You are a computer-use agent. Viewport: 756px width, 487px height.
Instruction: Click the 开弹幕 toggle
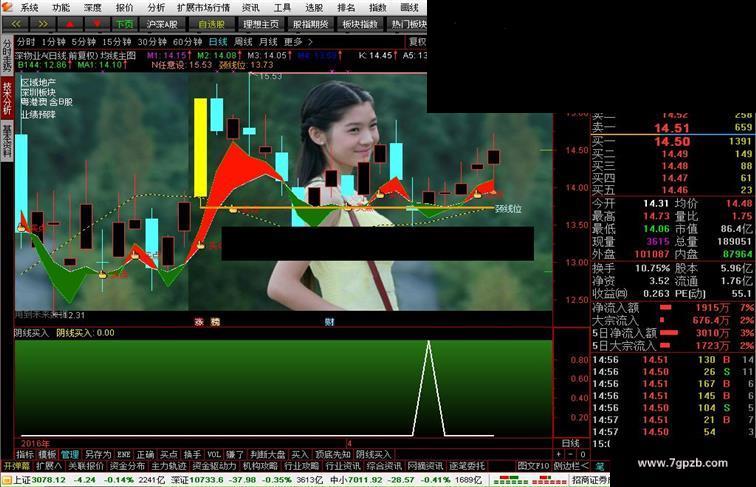tap(17, 466)
